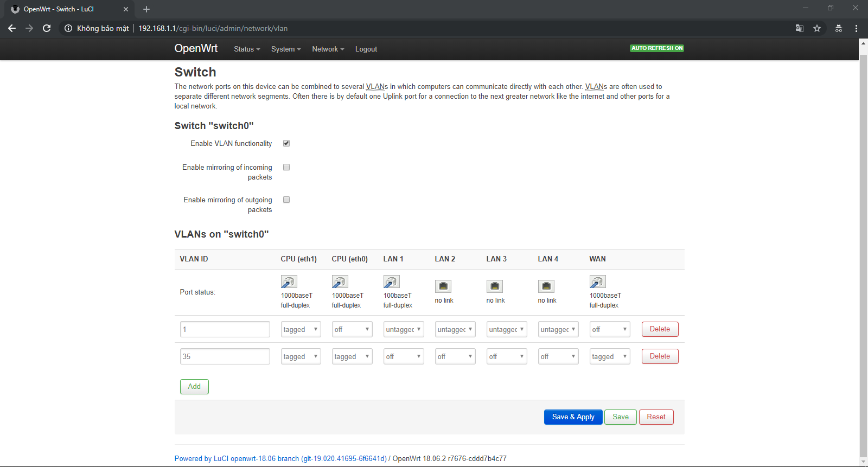Enable mirroring of outgoing packets checkbox
The width and height of the screenshot is (868, 467).
286,200
